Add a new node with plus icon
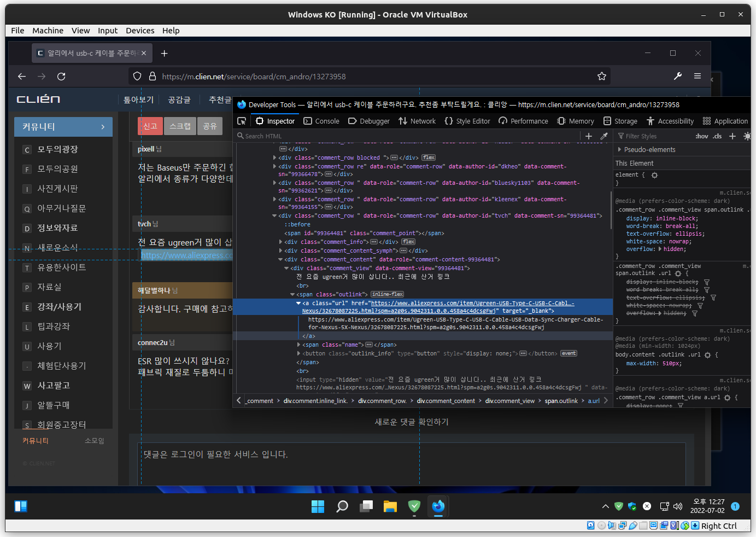This screenshot has height=537, width=756. coord(589,136)
